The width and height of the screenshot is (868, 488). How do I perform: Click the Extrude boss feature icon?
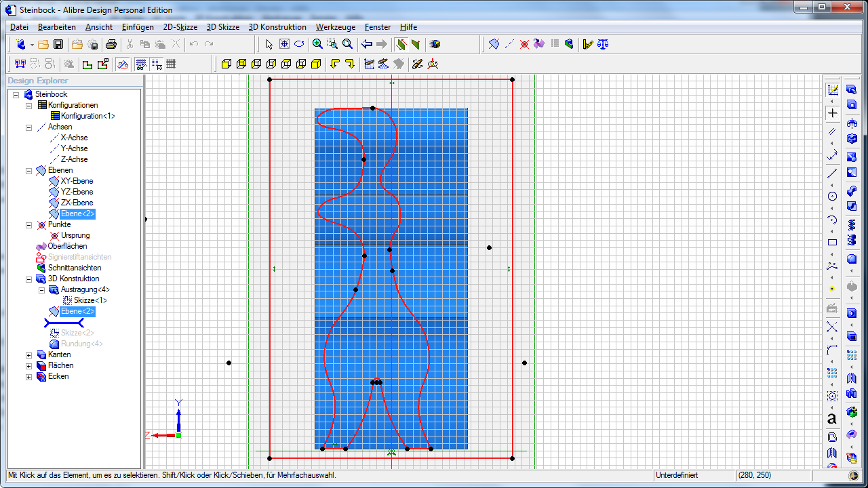(x=852, y=89)
